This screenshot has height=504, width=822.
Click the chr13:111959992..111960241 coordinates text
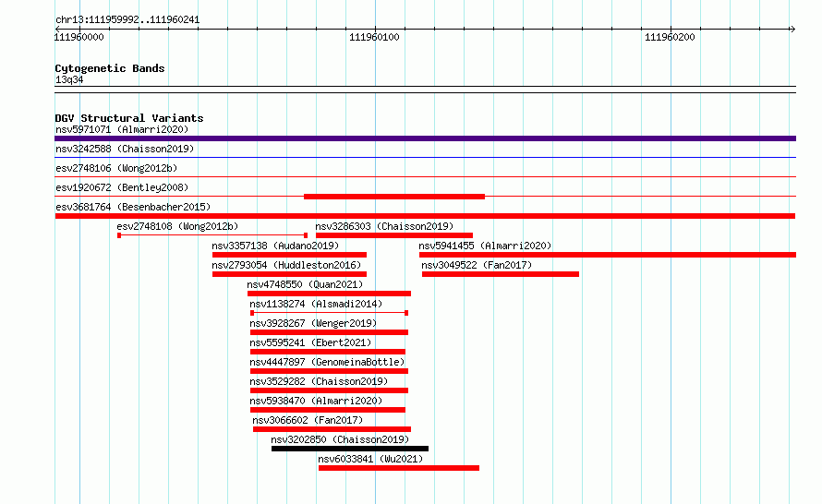[x=127, y=20]
